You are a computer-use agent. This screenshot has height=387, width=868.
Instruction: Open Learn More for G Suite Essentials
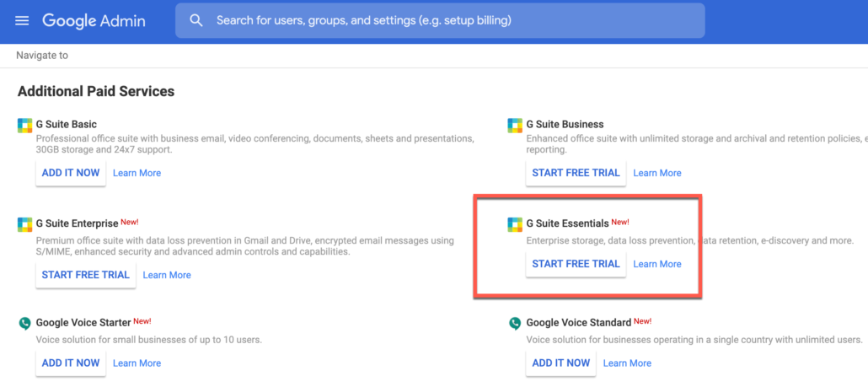(x=657, y=265)
